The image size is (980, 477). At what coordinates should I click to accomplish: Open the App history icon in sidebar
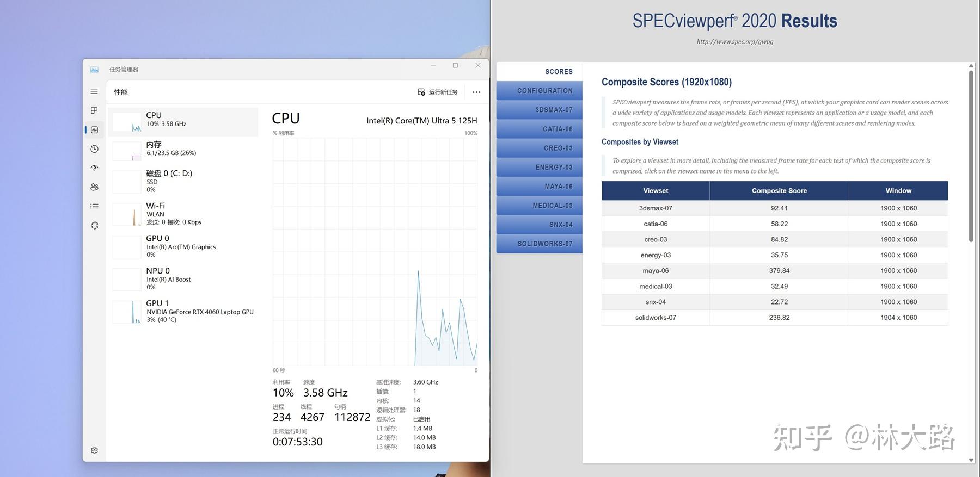click(94, 149)
